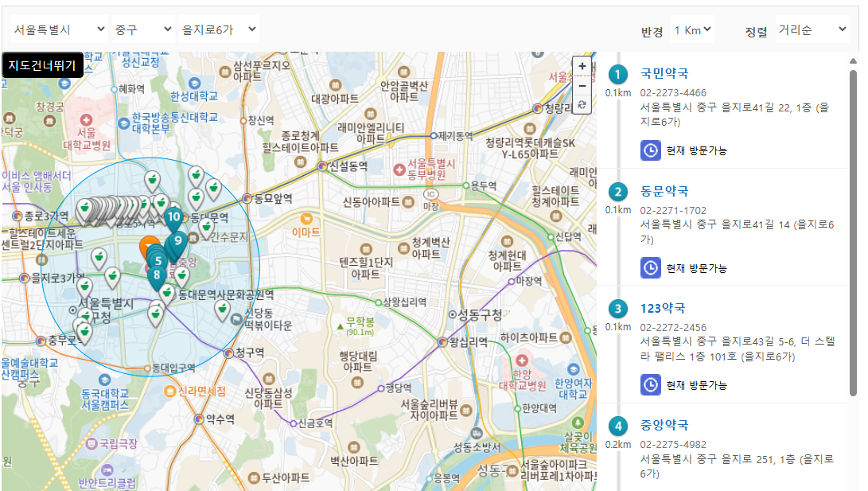868x491 pixels.
Task: Click the map zoom out icon
Action: [582, 84]
